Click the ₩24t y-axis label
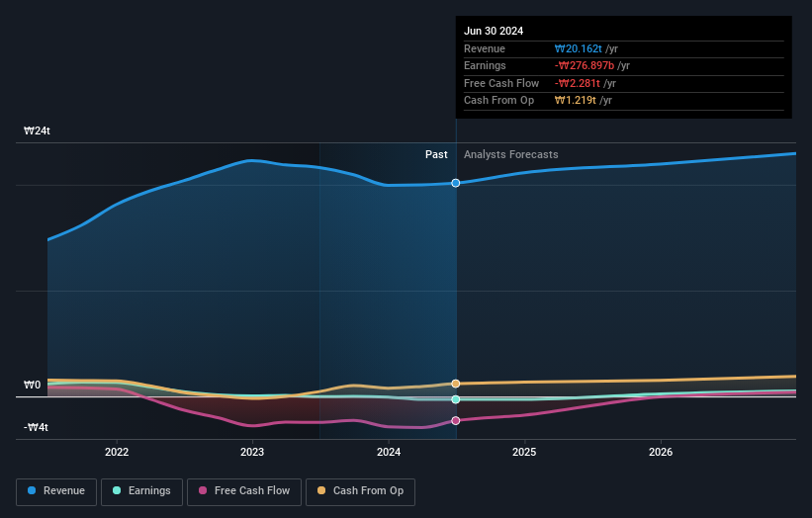The height and width of the screenshot is (518, 812). click(x=37, y=130)
